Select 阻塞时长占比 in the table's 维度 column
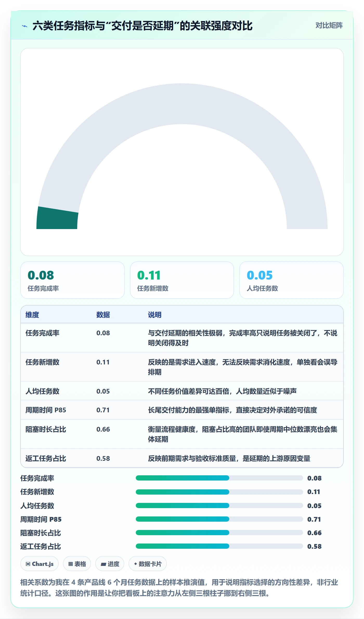The image size is (364, 619). coord(46,429)
